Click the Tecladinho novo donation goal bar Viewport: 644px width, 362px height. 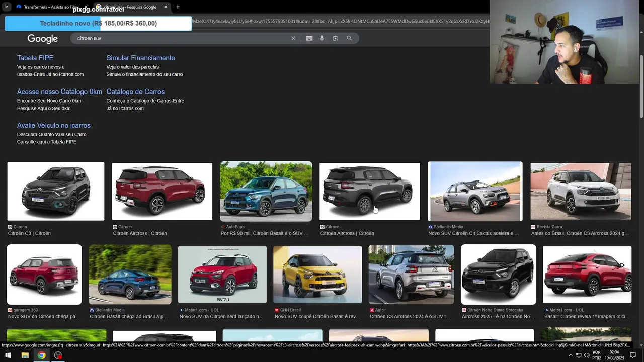[98, 24]
